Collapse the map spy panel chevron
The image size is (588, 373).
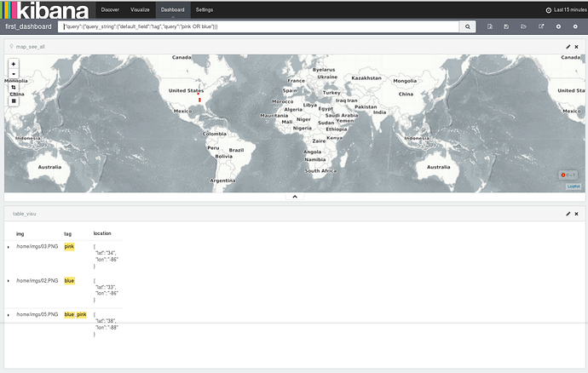click(x=295, y=197)
